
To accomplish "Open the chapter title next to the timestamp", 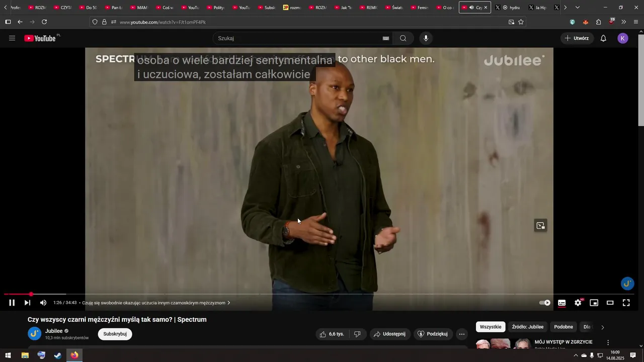I will click(x=156, y=303).
